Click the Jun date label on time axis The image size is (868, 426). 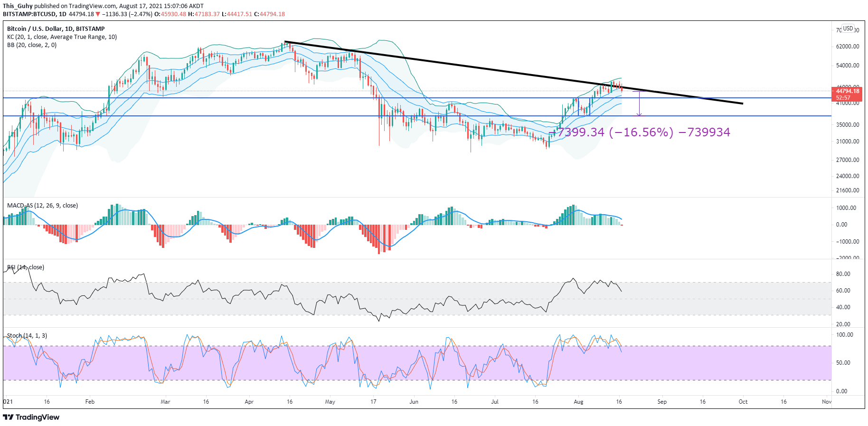[x=414, y=402]
